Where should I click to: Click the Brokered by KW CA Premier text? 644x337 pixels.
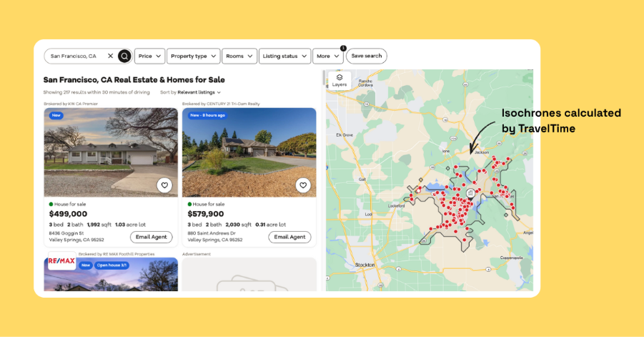(71, 104)
